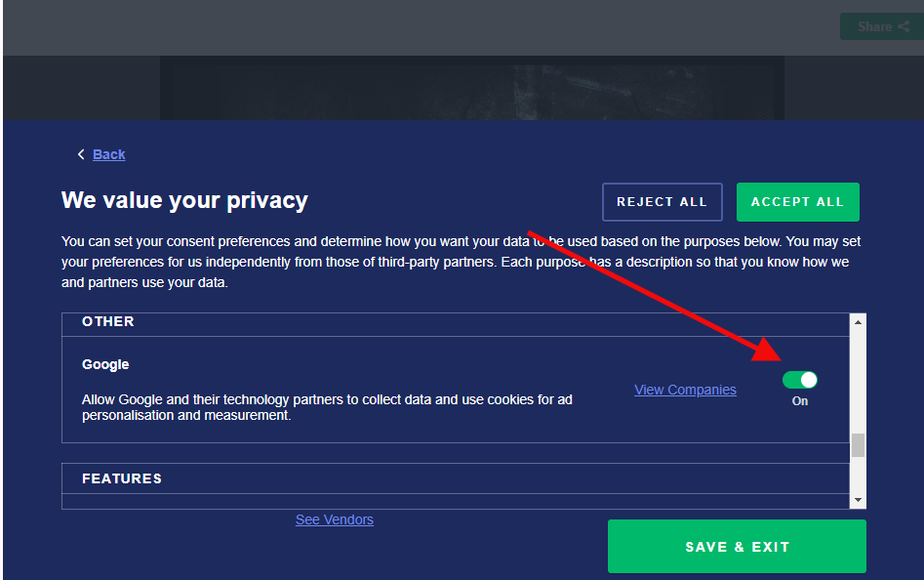
Task: Click the "We value your privacy" heading
Action: pyautogui.click(x=184, y=201)
